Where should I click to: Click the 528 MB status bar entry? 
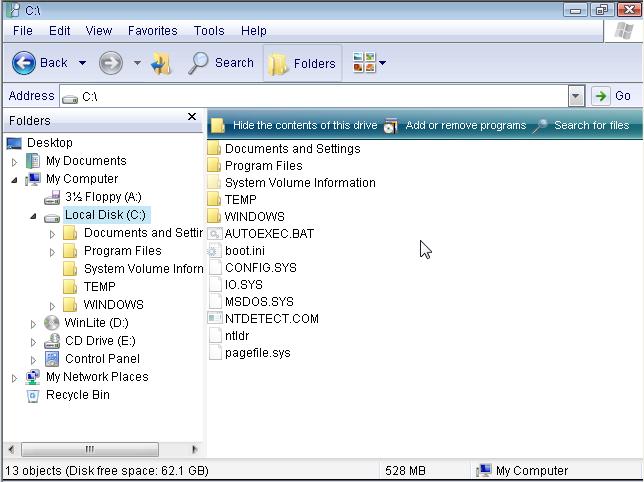tap(405, 471)
